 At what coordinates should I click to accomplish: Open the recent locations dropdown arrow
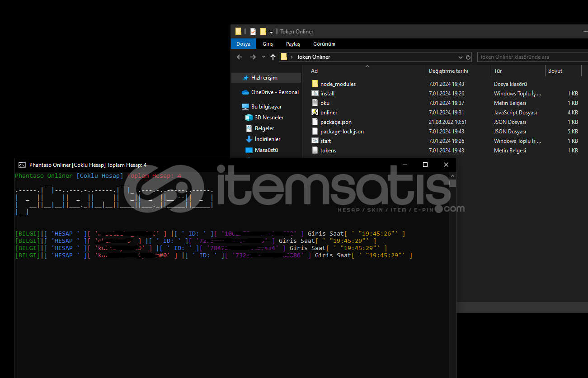[263, 57]
